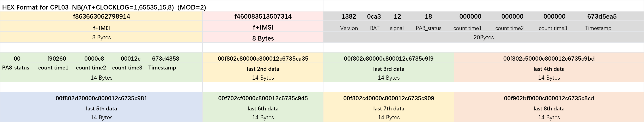Click the last 4th data label

click(x=549, y=69)
